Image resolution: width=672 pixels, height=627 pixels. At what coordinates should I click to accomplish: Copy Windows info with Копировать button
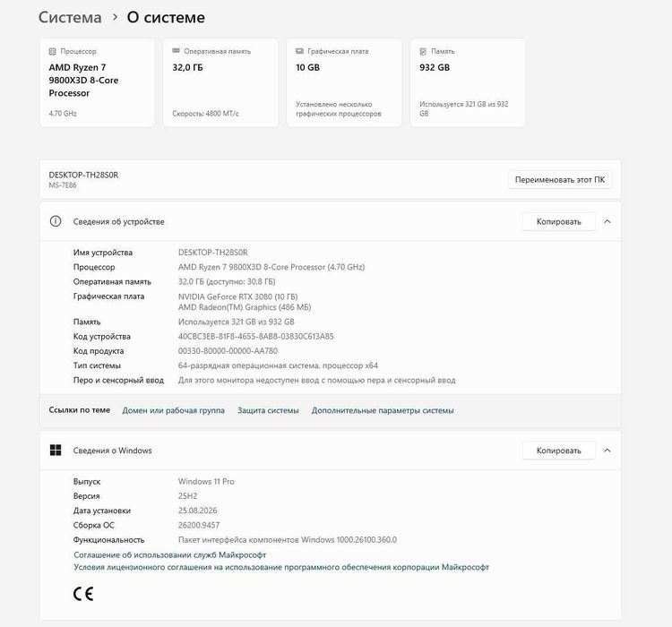click(x=559, y=451)
